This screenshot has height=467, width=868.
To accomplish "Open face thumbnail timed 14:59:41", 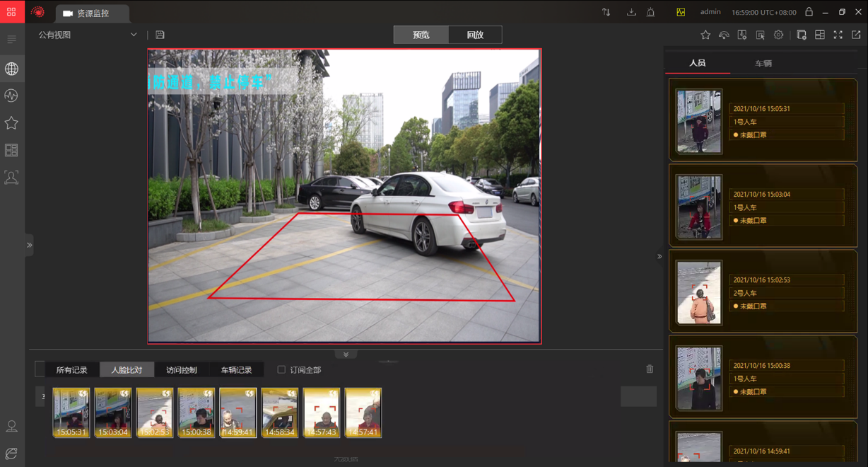I will [x=238, y=413].
